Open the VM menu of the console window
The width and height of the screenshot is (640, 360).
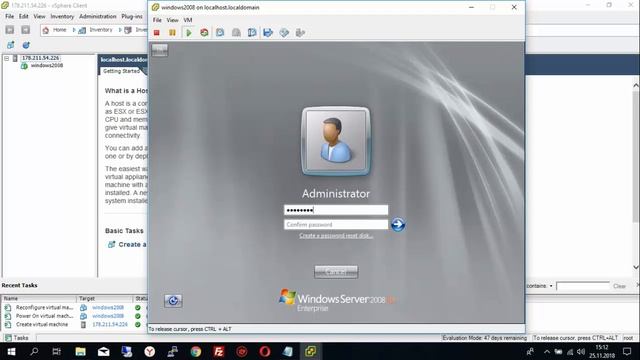click(x=188, y=20)
